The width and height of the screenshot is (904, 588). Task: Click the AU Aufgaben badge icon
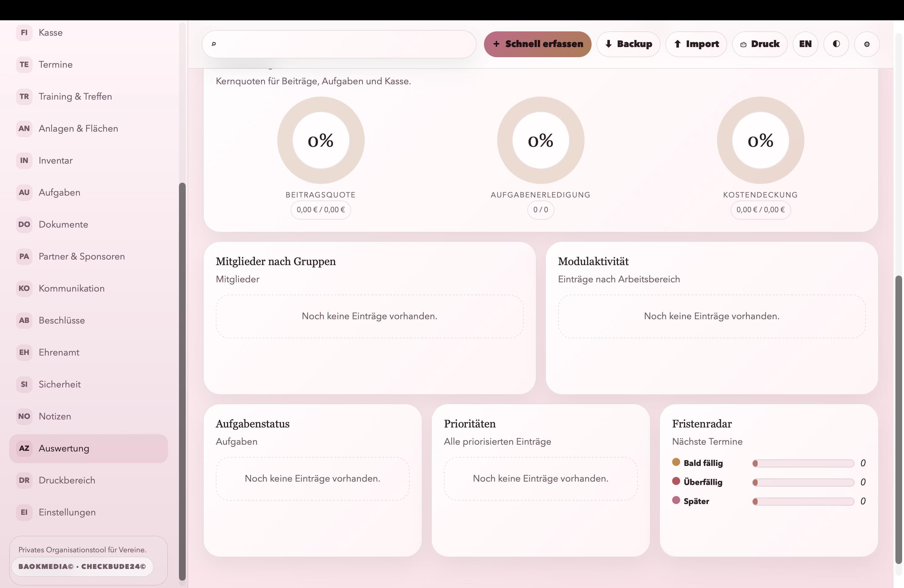tap(24, 192)
